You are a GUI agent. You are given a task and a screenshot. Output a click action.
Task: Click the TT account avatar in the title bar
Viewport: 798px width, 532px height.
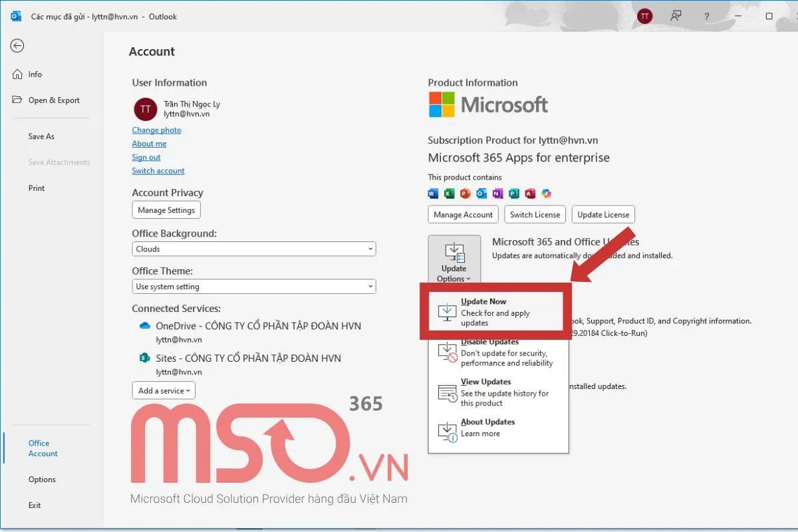(644, 16)
